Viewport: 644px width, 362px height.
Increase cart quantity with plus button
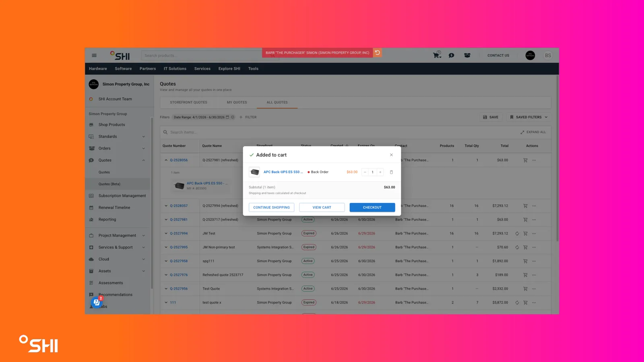(x=380, y=172)
